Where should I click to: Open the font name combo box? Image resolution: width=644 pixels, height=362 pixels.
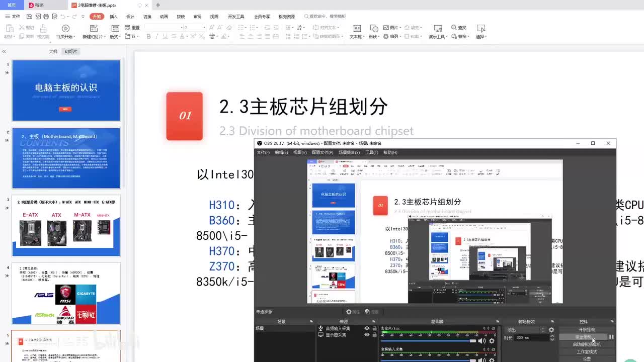pos(163,27)
